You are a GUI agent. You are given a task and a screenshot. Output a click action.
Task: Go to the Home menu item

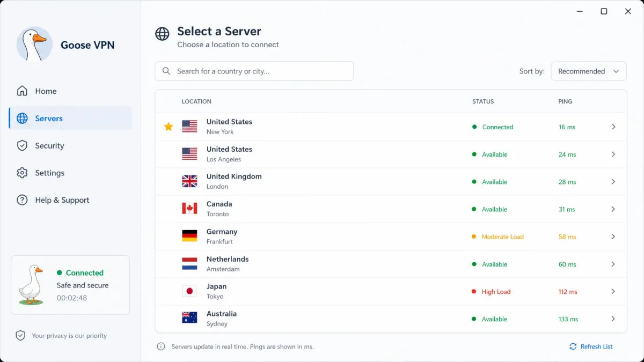tap(70, 91)
